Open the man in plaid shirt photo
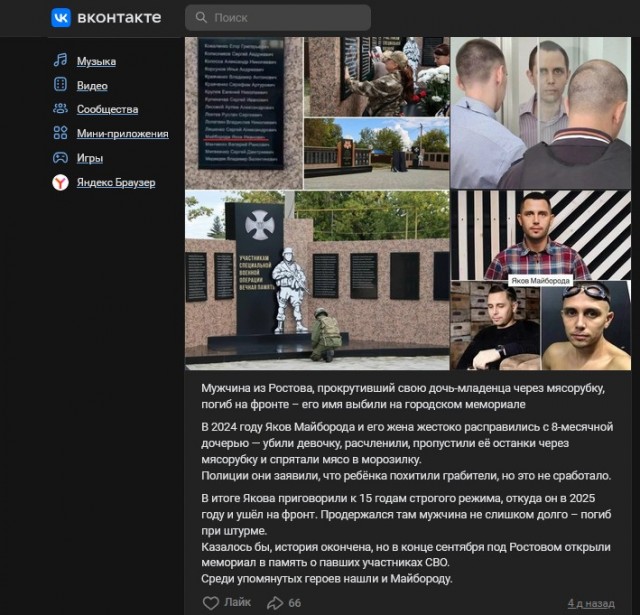The width and height of the screenshot is (640, 615). pyautogui.click(x=541, y=235)
